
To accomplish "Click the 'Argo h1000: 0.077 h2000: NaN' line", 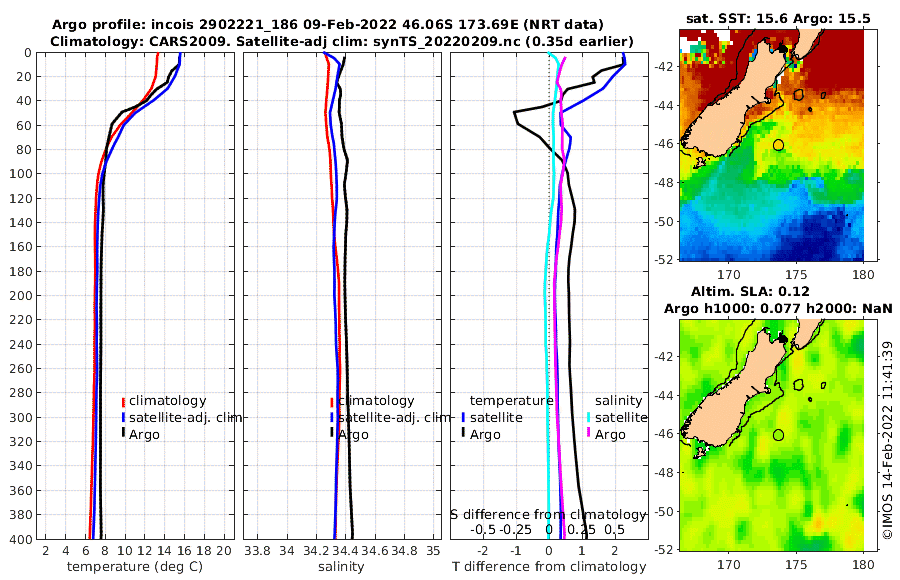I will [778, 309].
